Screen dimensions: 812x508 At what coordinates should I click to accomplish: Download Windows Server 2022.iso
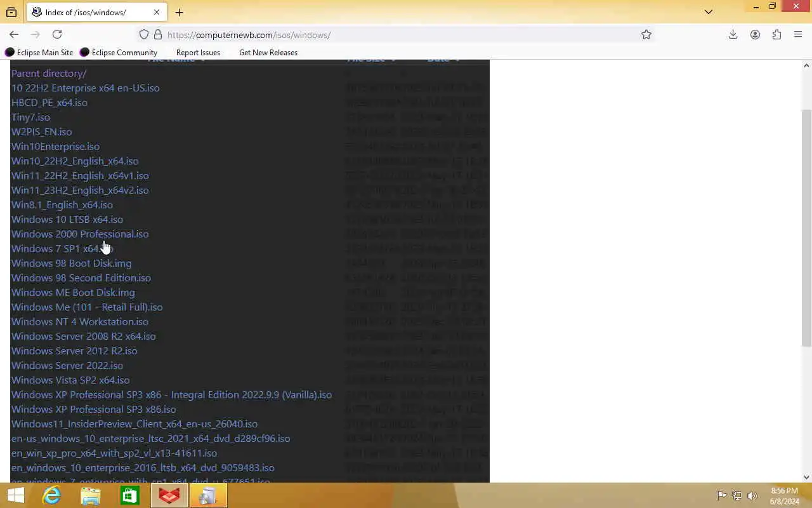(x=67, y=365)
